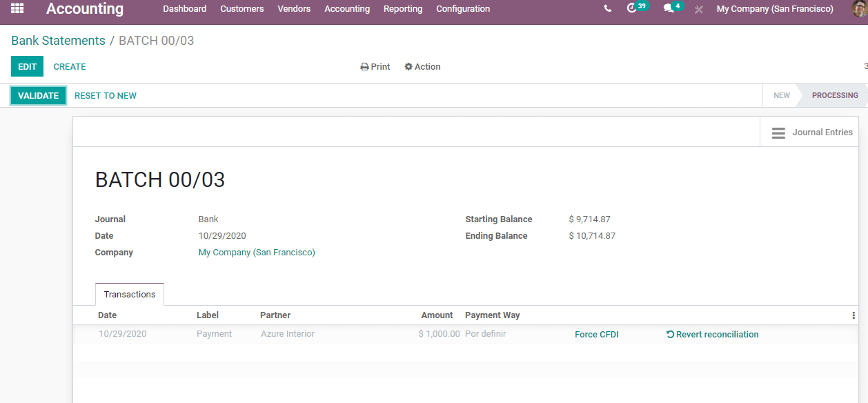Viewport: 868px width, 403px height.
Task: Click the EDIT button
Action: click(27, 67)
